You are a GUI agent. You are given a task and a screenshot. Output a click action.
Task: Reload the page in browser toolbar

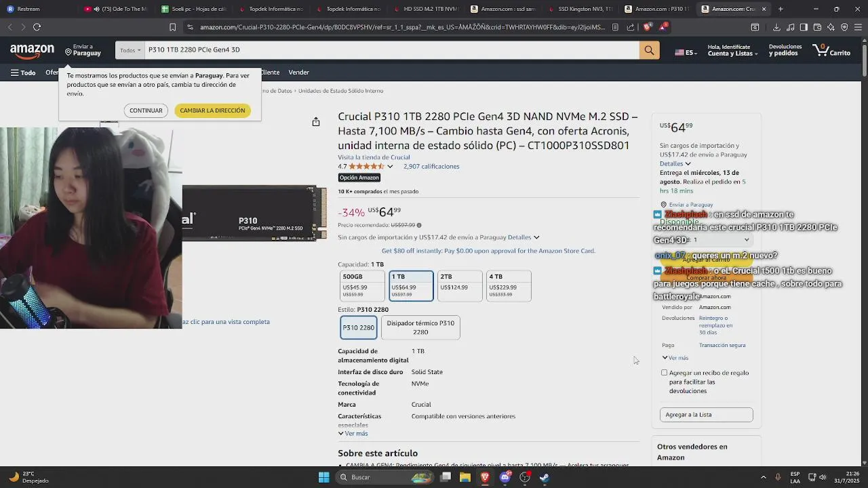tap(37, 27)
